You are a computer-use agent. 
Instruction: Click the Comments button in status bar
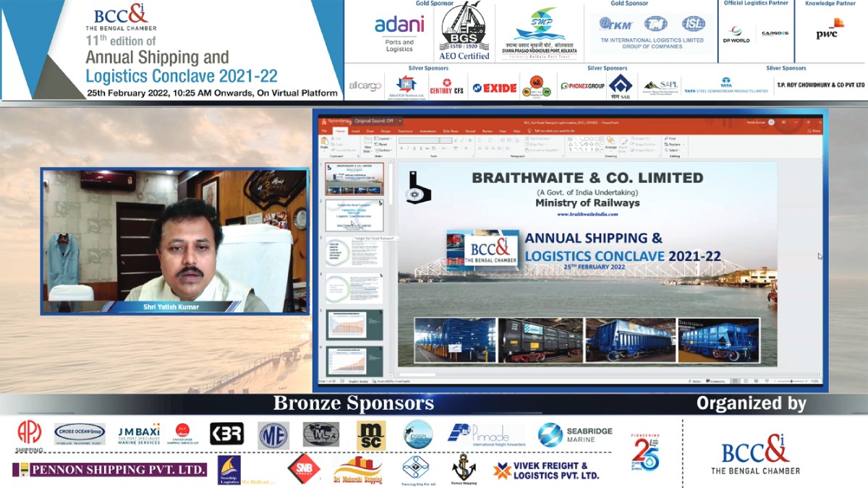(714, 381)
